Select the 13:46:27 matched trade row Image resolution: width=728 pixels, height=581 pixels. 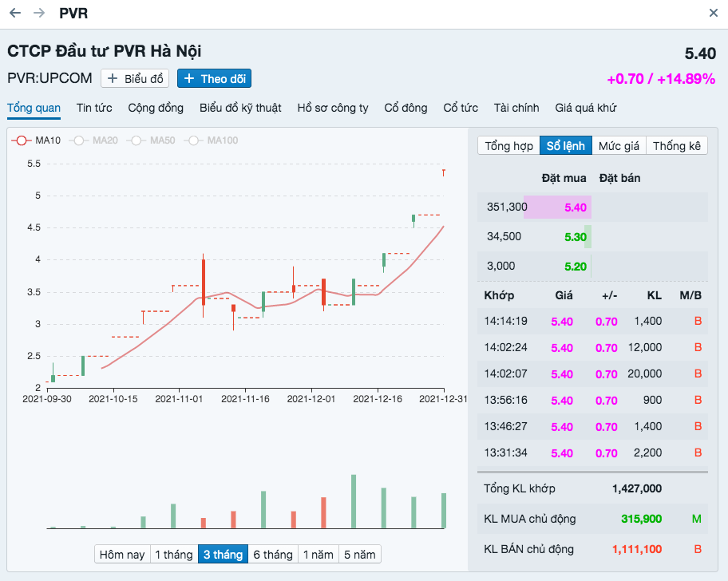coord(592,426)
